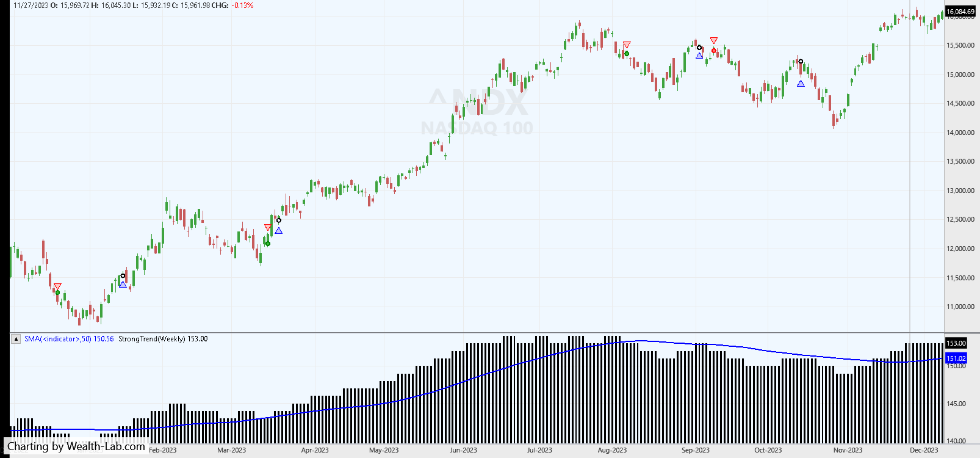980x458 pixels.
Task: Click the O: 15,969.72 open value
Action: 70,5
